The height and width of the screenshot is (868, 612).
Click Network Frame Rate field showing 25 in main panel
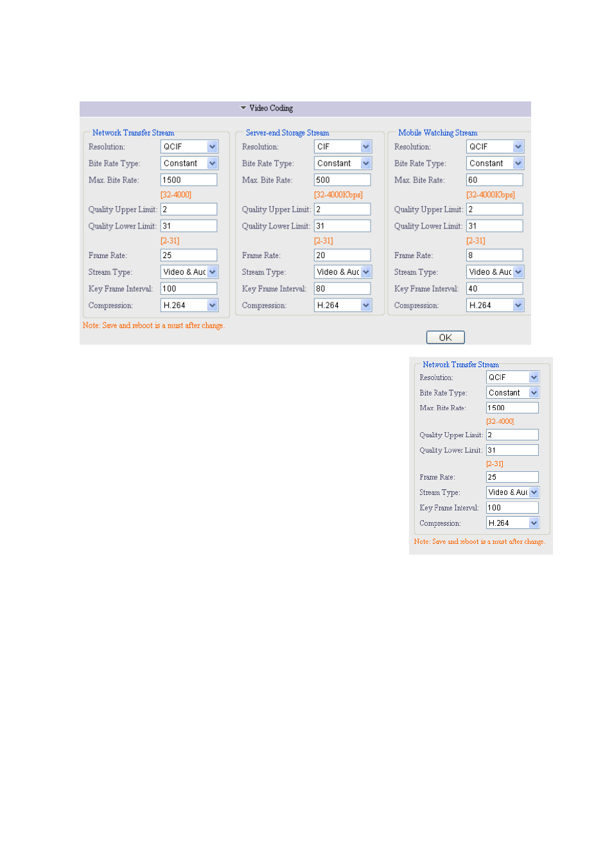(189, 256)
